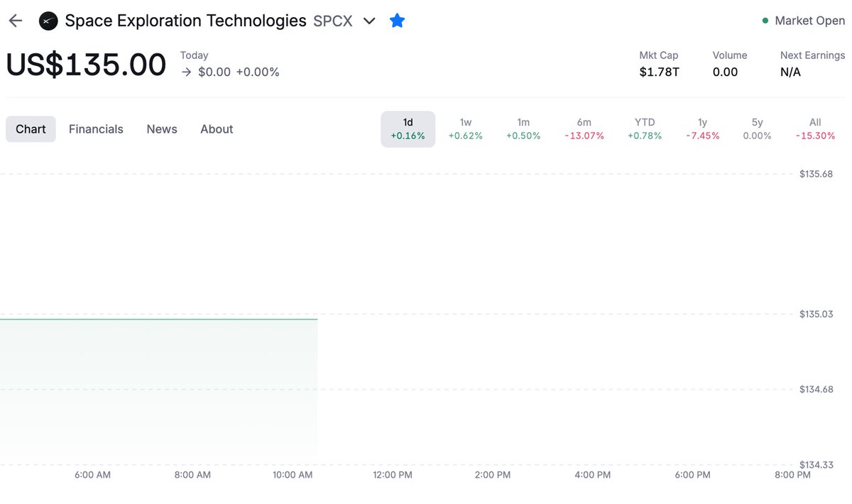The width and height of the screenshot is (852, 504).
Task: Click Space Exploration Technologies company name
Action: [x=185, y=21]
